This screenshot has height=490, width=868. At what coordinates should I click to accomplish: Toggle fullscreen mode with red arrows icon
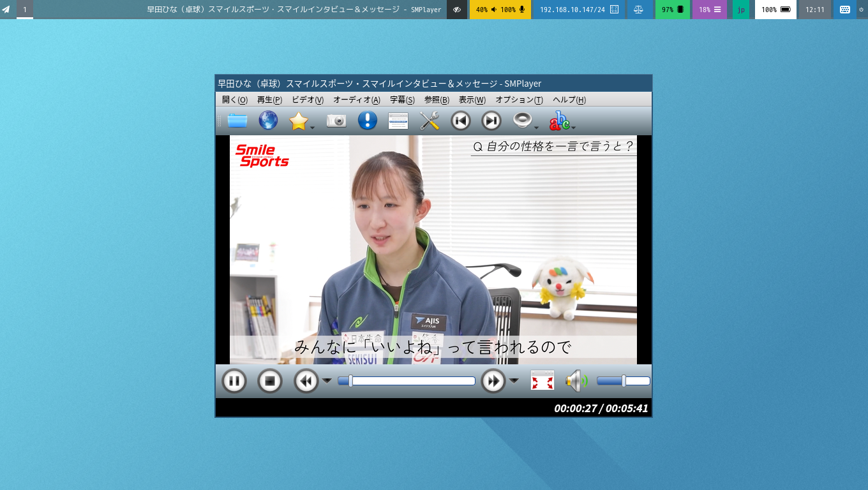[x=542, y=382]
